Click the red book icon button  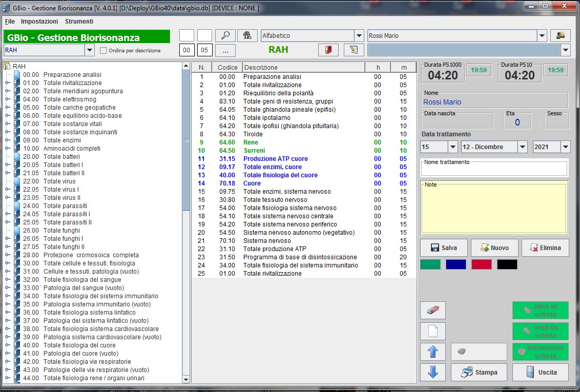click(328, 50)
